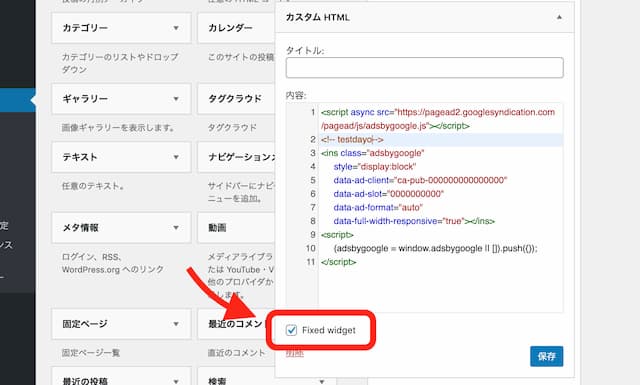This screenshot has width=640, height=385.
Task: Expand the ギャラリー widget dropdown
Action: [x=176, y=98]
